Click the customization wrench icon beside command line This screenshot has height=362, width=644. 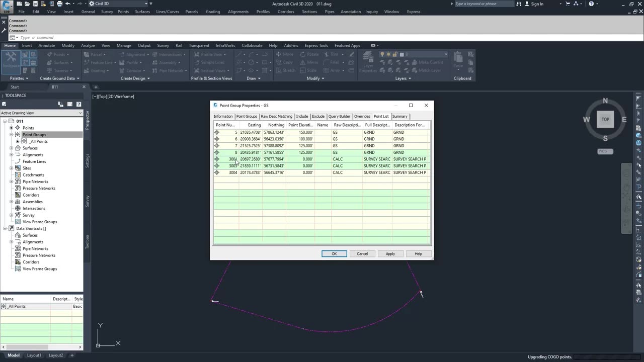pyautogui.click(x=4, y=31)
